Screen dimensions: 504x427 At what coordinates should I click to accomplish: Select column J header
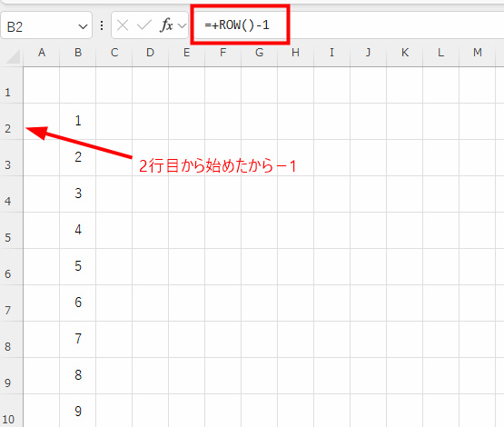coord(369,53)
